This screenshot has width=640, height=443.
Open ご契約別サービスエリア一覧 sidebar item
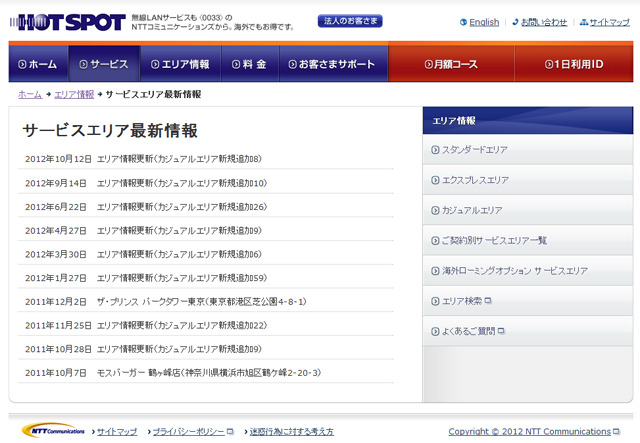coord(528,240)
